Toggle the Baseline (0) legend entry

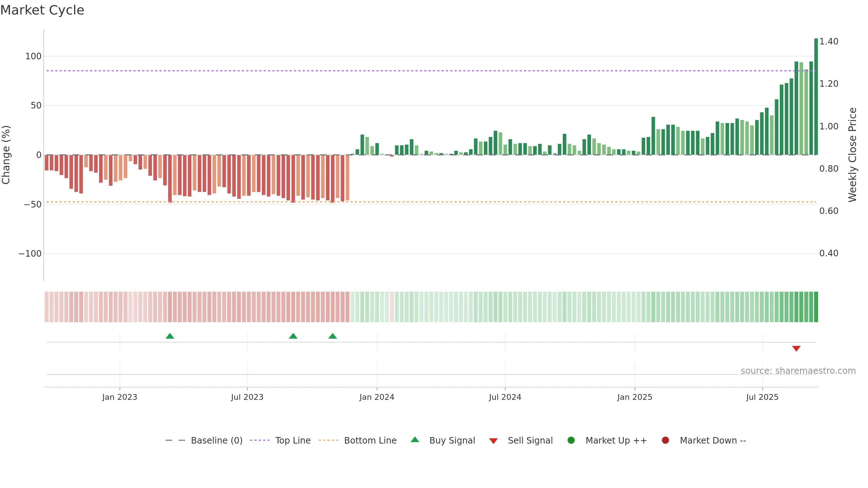(x=204, y=440)
